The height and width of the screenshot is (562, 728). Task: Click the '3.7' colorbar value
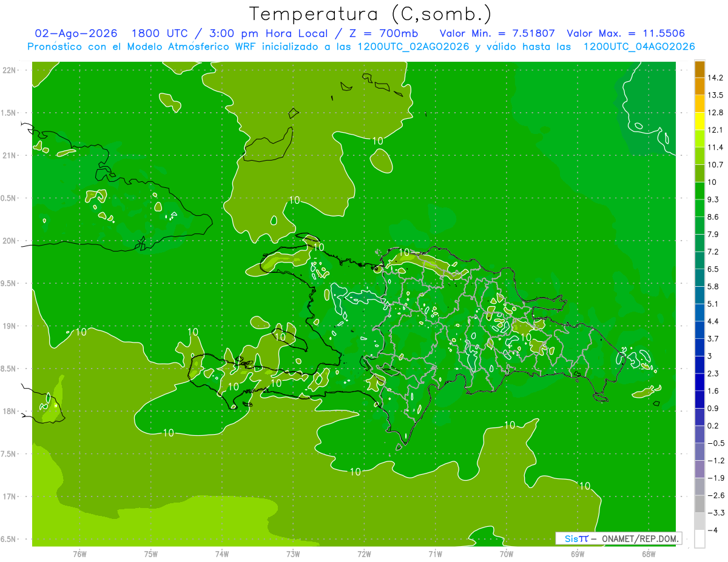(713, 338)
